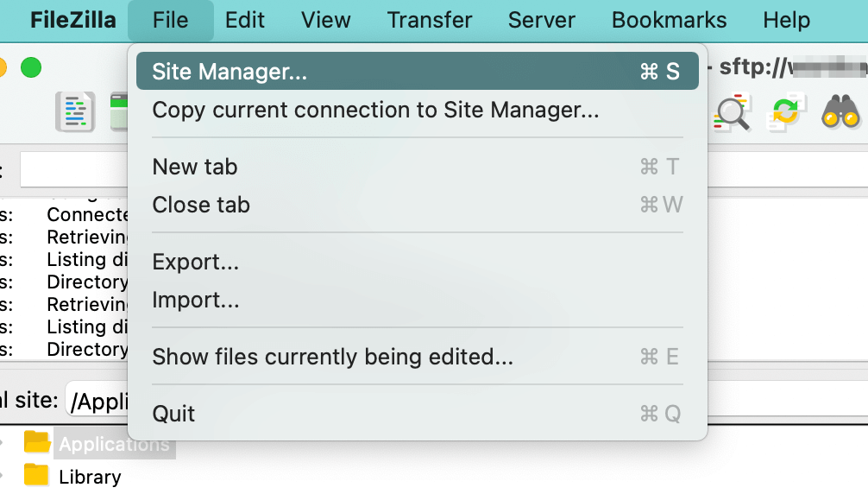Toggle the local directory tree icon
868x494 pixels.
tap(119, 111)
